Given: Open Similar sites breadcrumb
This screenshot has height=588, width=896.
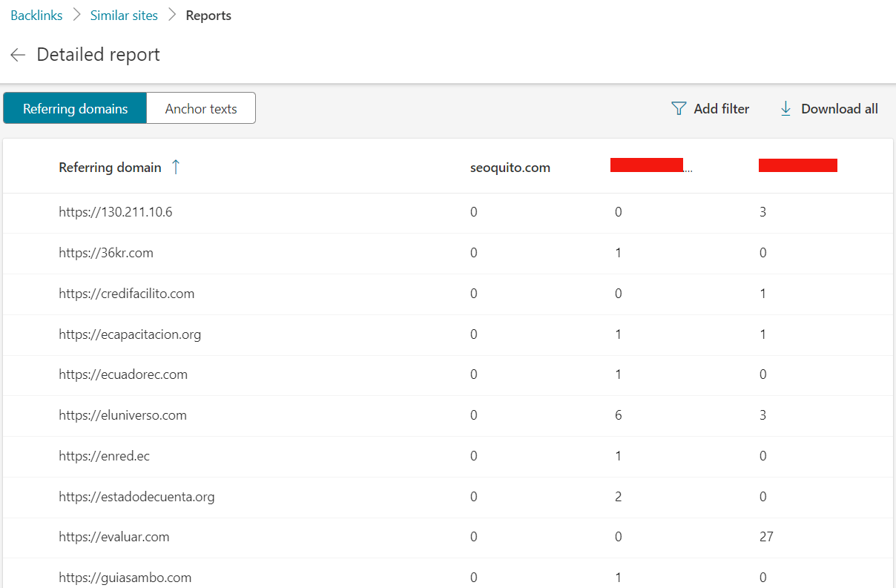Looking at the screenshot, I should point(124,16).
